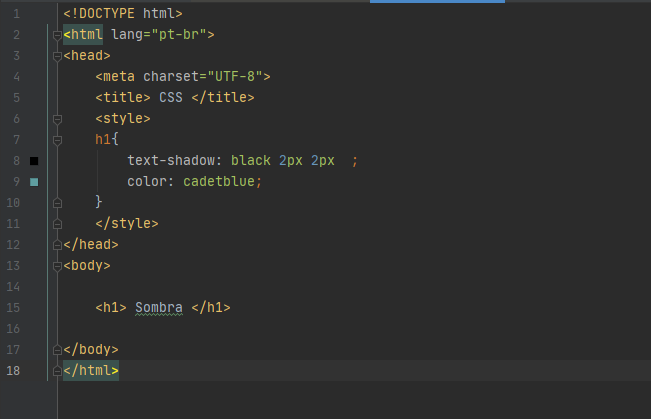Click the CSS text inside title tag
651x419 pixels.
pyautogui.click(x=171, y=97)
